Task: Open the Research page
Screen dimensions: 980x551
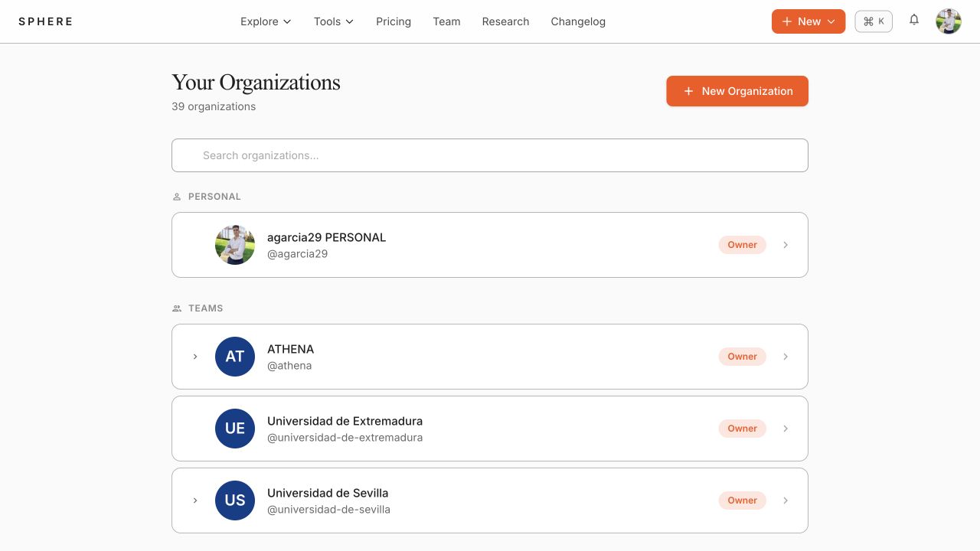Action: click(x=505, y=21)
